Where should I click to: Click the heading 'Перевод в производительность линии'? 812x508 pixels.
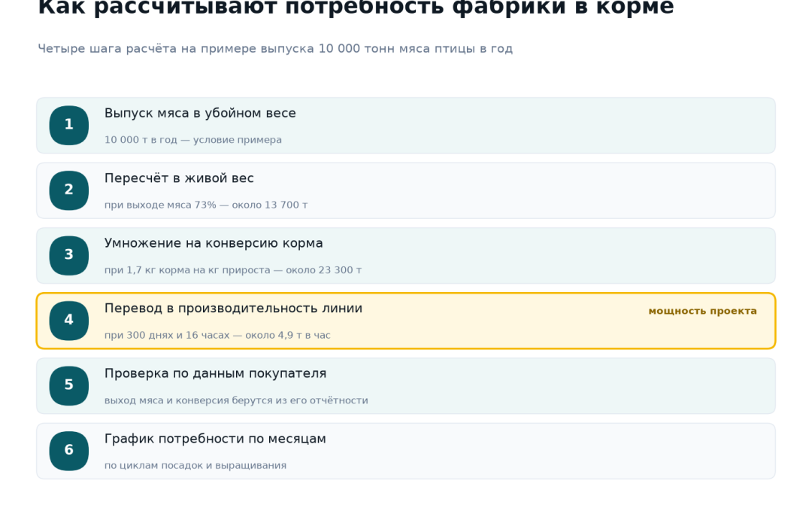[x=234, y=309]
